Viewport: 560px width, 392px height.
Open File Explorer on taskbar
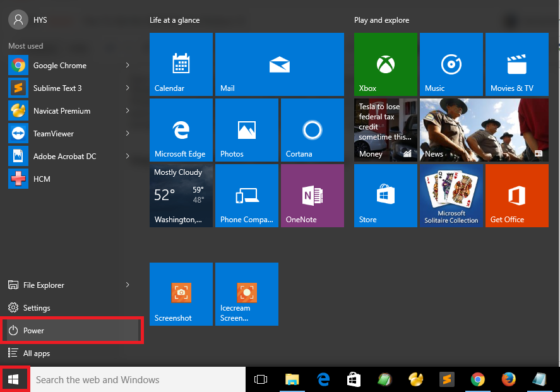292,379
